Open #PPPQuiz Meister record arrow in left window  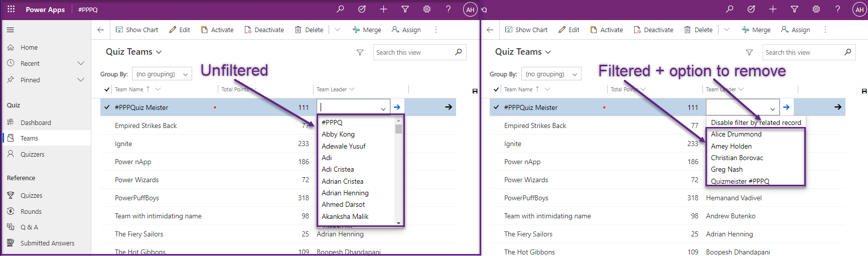click(448, 107)
